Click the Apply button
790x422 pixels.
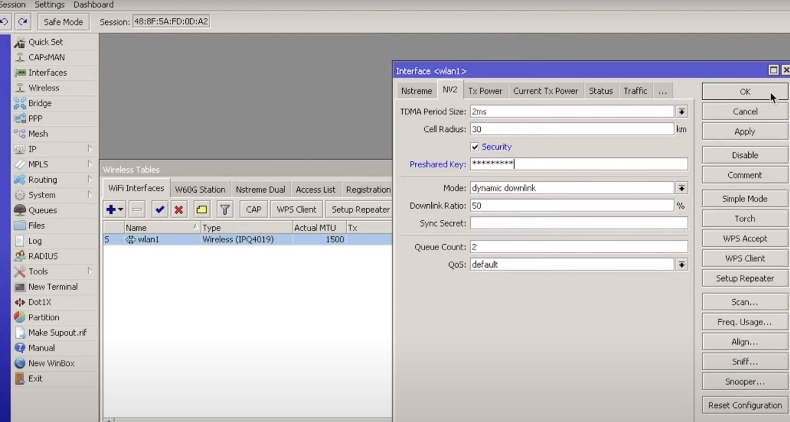(x=745, y=131)
